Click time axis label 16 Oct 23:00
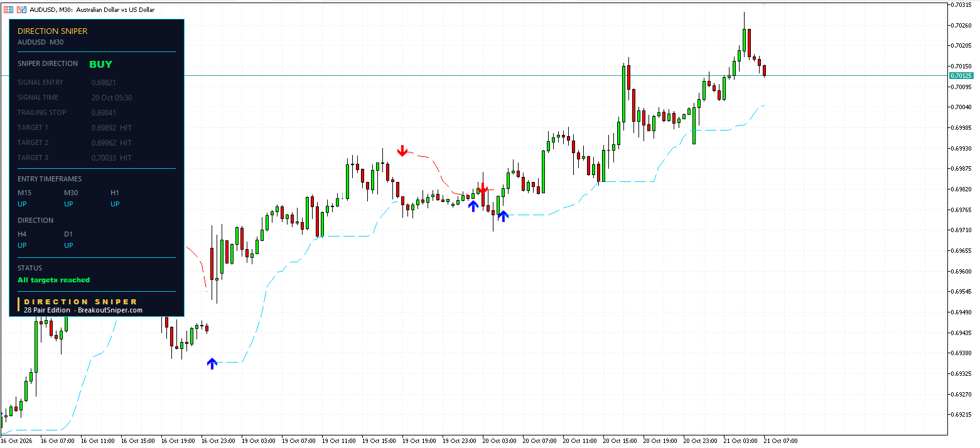This screenshot has height=448, width=980. pyautogui.click(x=218, y=441)
